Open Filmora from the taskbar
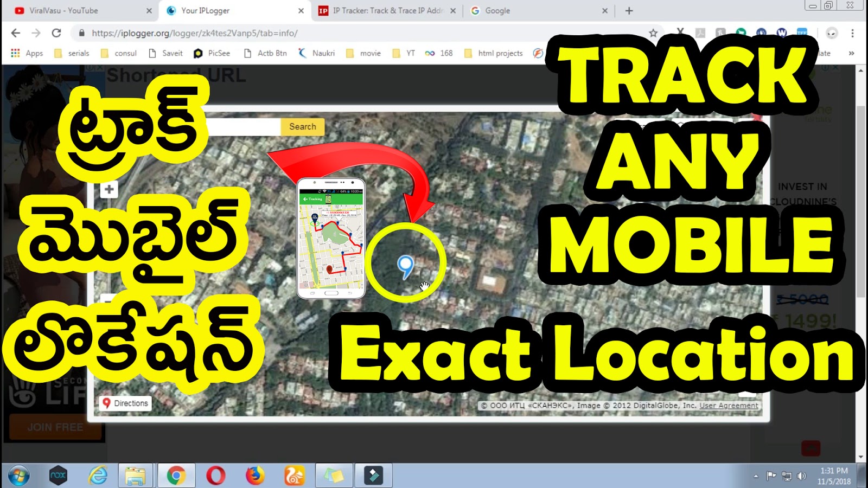 click(x=373, y=475)
